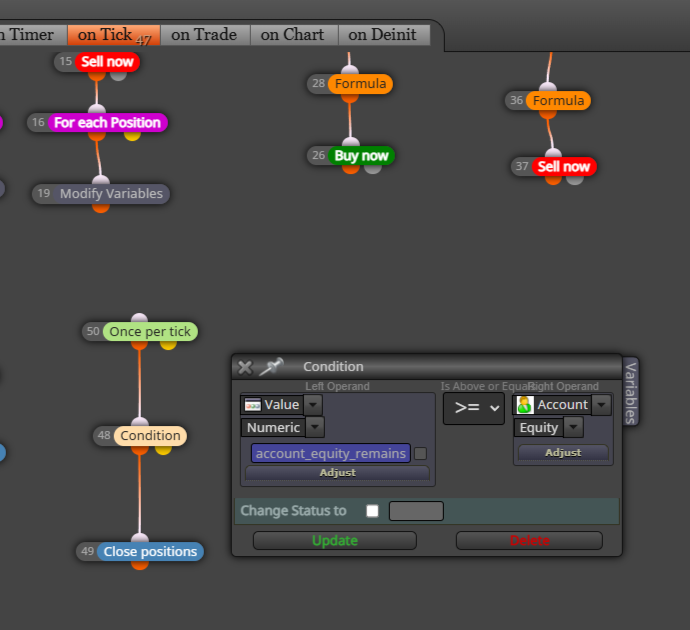Click the gray output connector of Buy now 26
This screenshot has width=690, height=630.
point(373,169)
